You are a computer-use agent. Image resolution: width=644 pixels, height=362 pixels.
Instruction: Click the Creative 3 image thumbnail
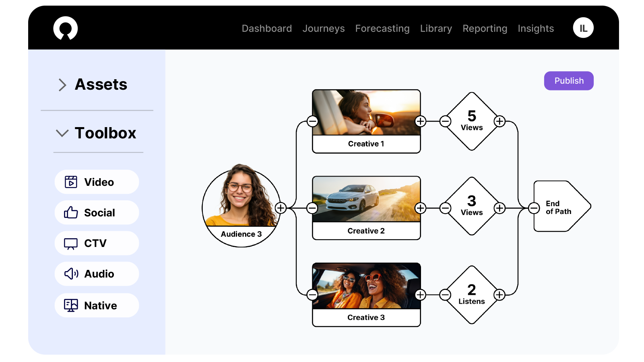point(366,286)
